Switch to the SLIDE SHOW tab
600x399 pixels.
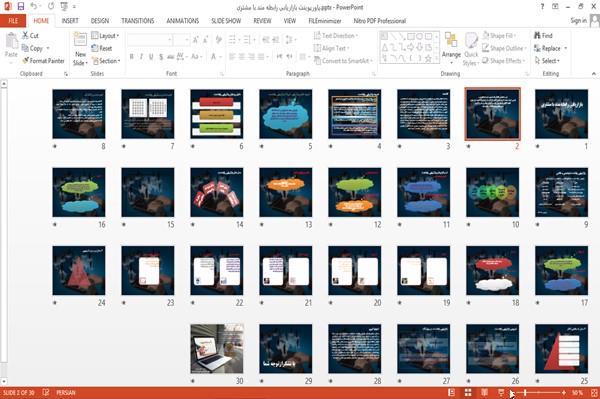click(x=226, y=21)
